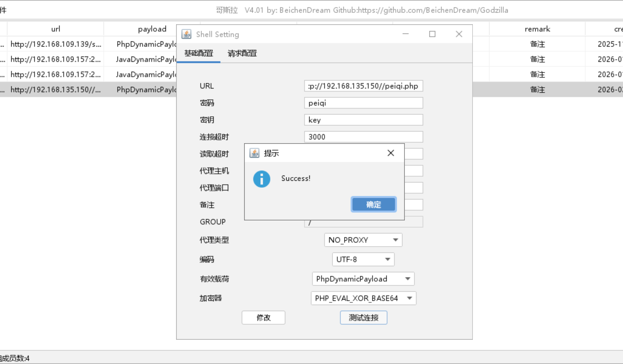Open the 加密器 PHP_EVAL_XOR_BASE64 dropdown
This screenshot has width=623, height=364.
point(363,298)
